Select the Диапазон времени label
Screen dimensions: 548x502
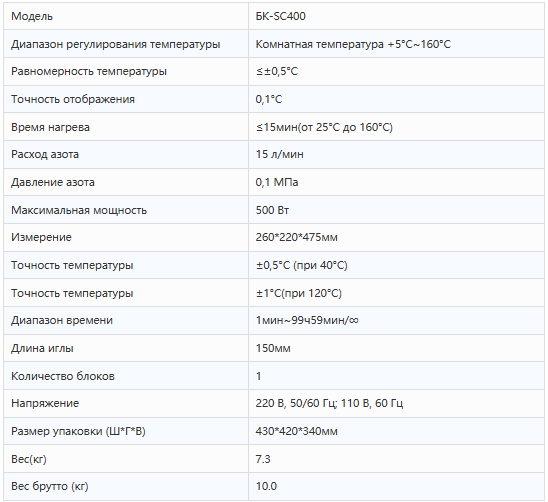(62, 320)
